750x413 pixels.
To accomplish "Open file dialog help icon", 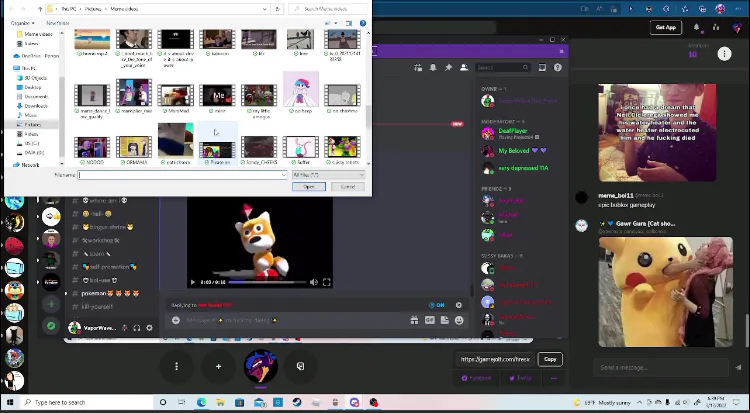I will coord(363,23).
